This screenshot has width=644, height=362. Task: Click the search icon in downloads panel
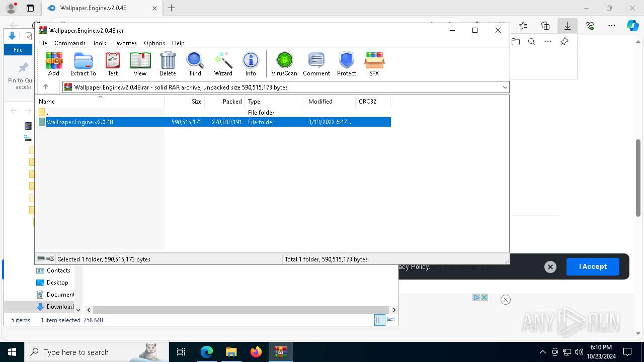[x=532, y=42]
